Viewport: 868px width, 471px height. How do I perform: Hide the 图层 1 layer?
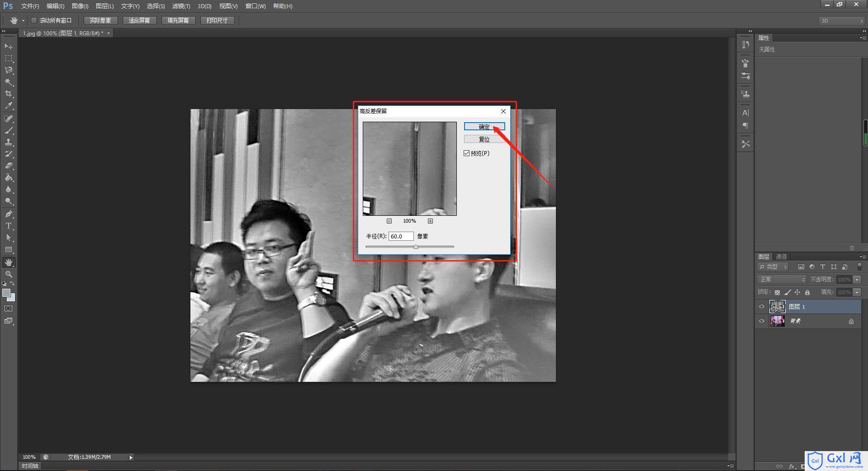click(762, 307)
